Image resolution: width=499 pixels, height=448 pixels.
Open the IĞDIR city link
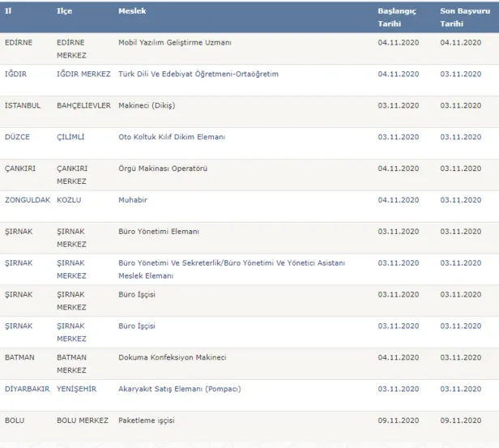pyautogui.click(x=17, y=74)
